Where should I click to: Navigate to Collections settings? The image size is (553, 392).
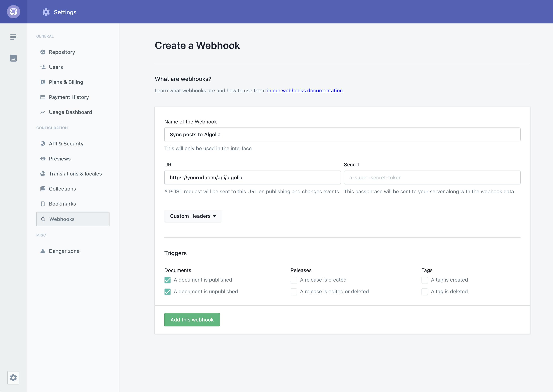click(x=62, y=188)
